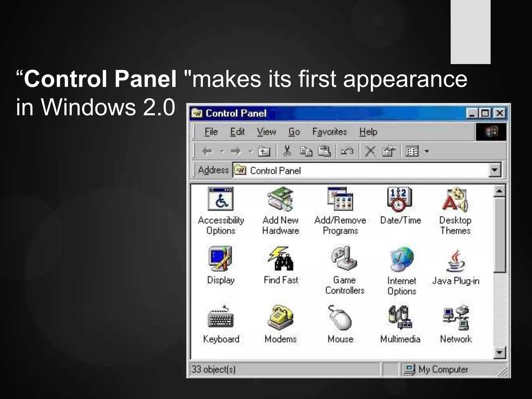
Task: Maximize the Control Panel window
Action: [485, 113]
